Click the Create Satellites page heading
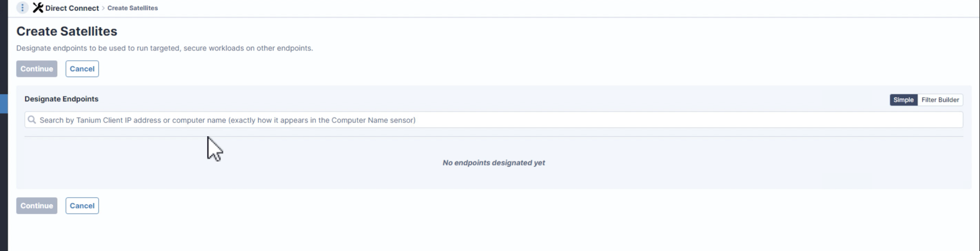 coord(67,31)
